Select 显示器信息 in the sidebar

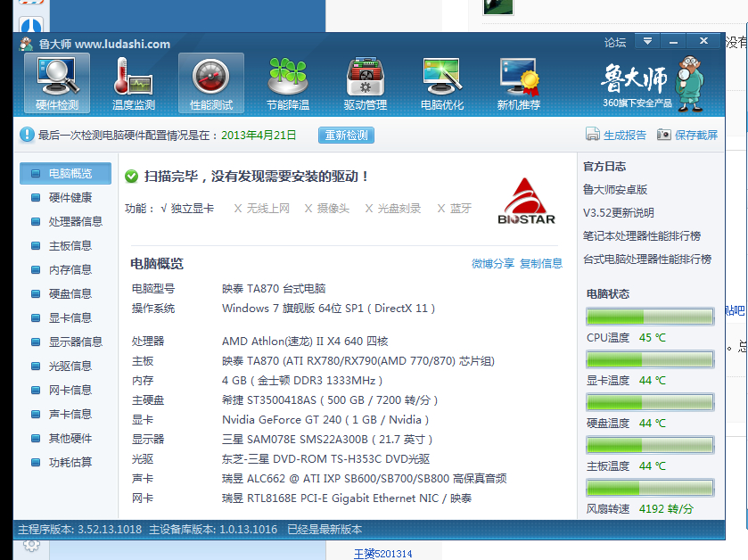[x=65, y=342]
